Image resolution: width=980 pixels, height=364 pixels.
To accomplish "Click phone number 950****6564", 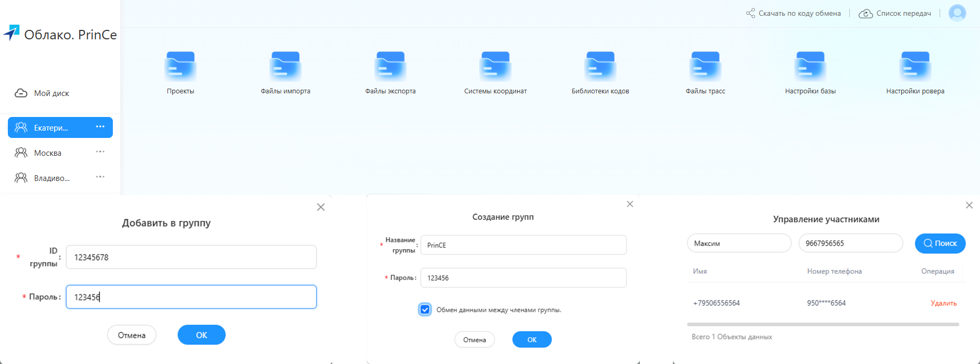I will click(x=826, y=303).
